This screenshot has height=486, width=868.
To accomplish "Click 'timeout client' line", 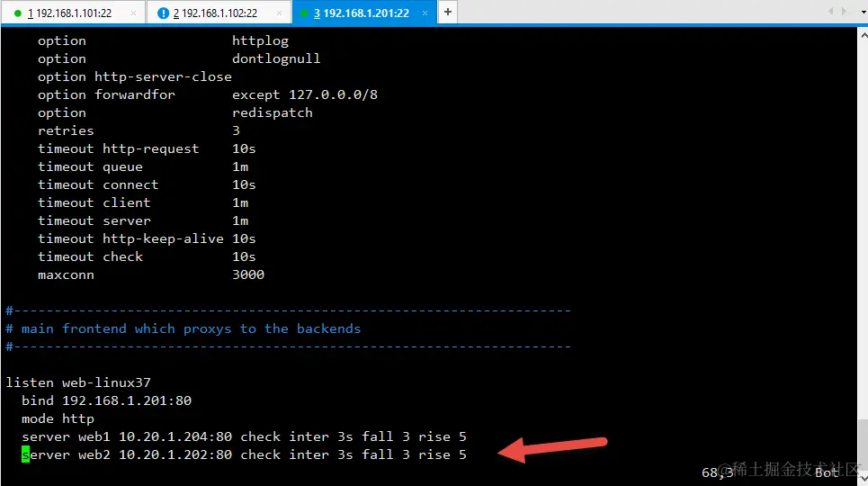I will click(x=143, y=202).
